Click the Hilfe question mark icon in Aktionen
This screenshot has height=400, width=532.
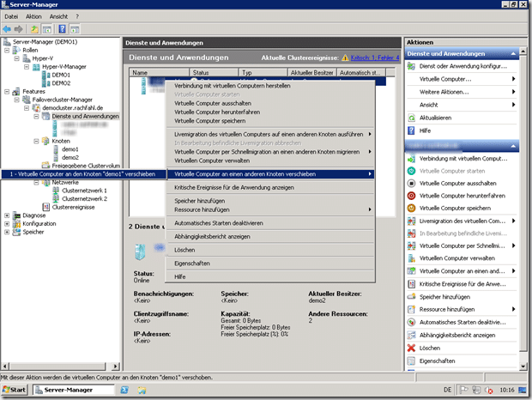(x=411, y=131)
